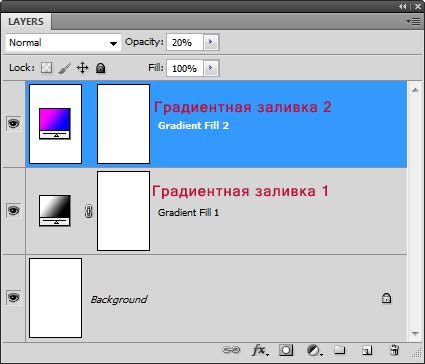Lock transparent pixels icon
This screenshot has width=425, height=364.
46,68
